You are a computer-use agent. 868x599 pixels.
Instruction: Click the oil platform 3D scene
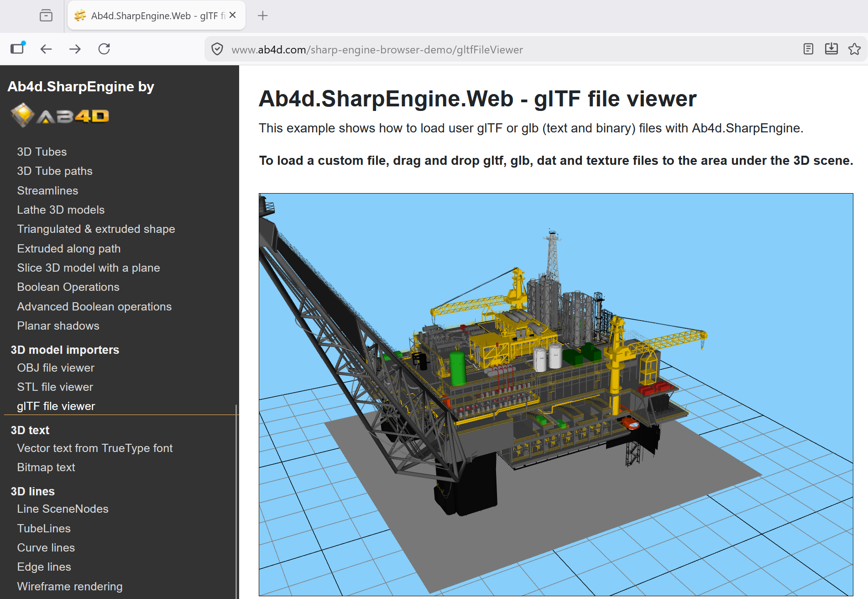tap(555, 394)
